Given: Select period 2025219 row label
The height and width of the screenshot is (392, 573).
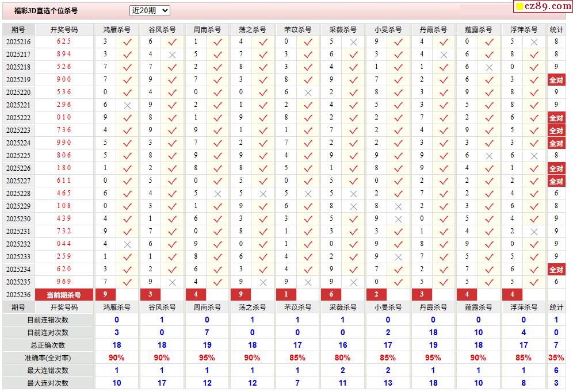Looking at the screenshot, I should click(x=18, y=79).
